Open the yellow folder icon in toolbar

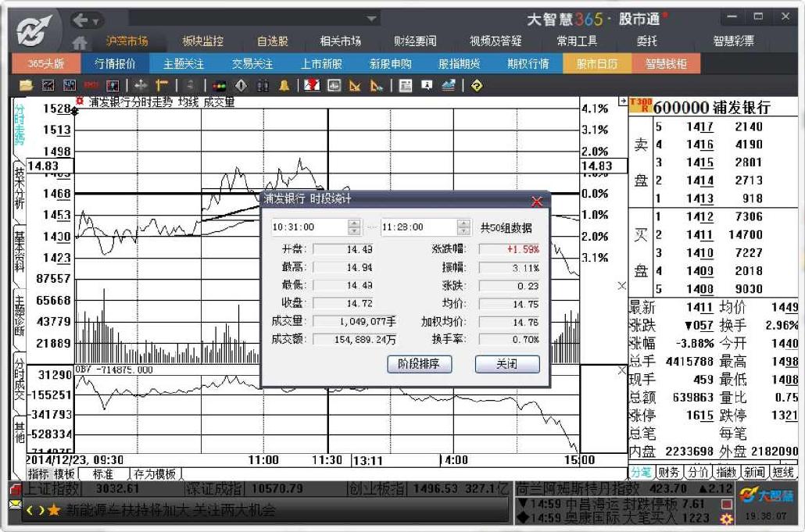point(27,86)
